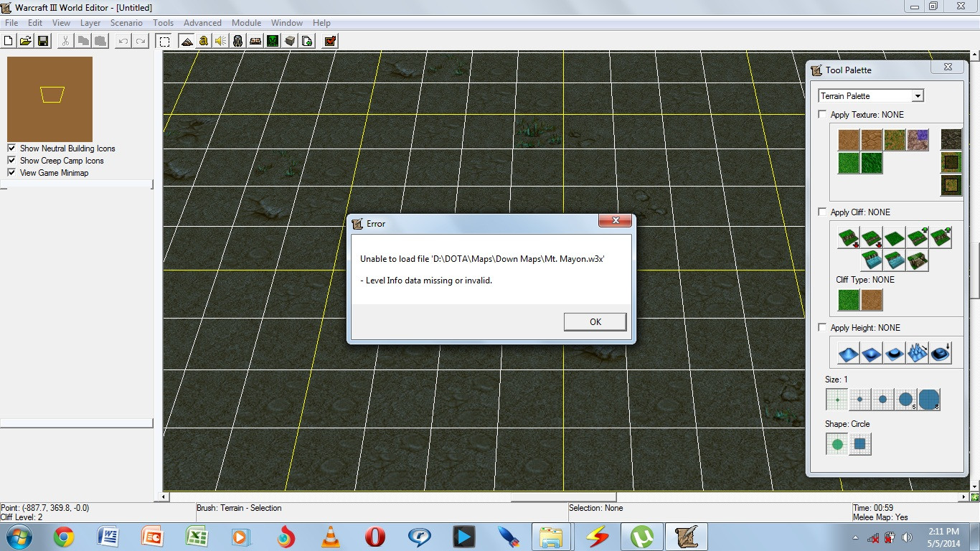Select the plateau height tool

(895, 352)
